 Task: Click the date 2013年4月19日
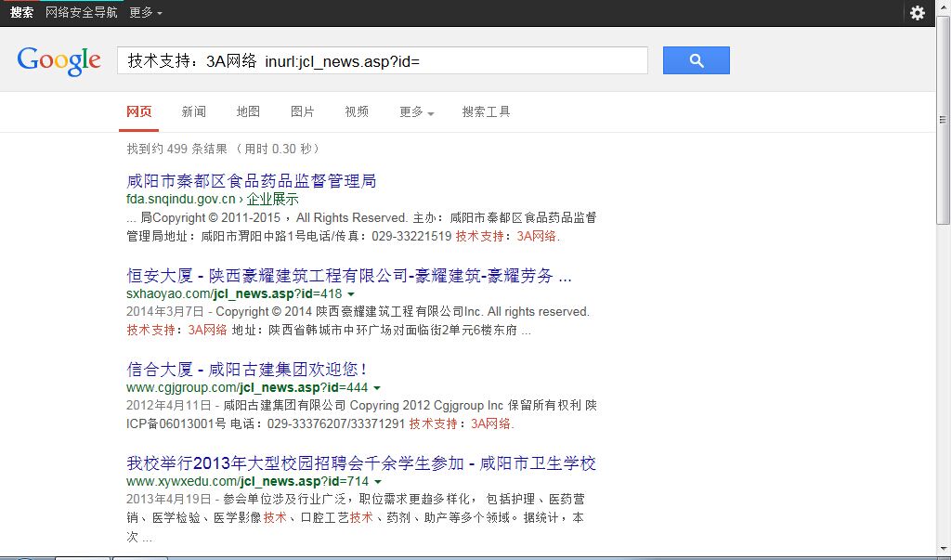[x=169, y=500]
